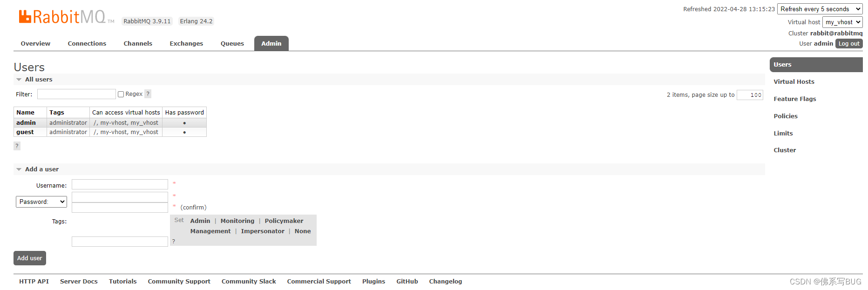This screenshot has height=290, width=868.
Task: Open Commercial Support footer link
Action: [x=319, y=281]
